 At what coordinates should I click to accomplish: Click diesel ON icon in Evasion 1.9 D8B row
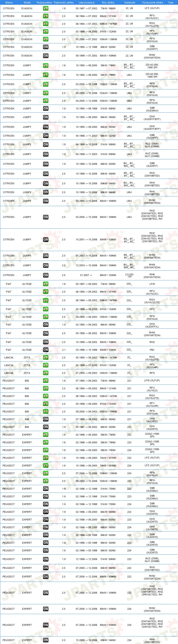click(46, 47)
